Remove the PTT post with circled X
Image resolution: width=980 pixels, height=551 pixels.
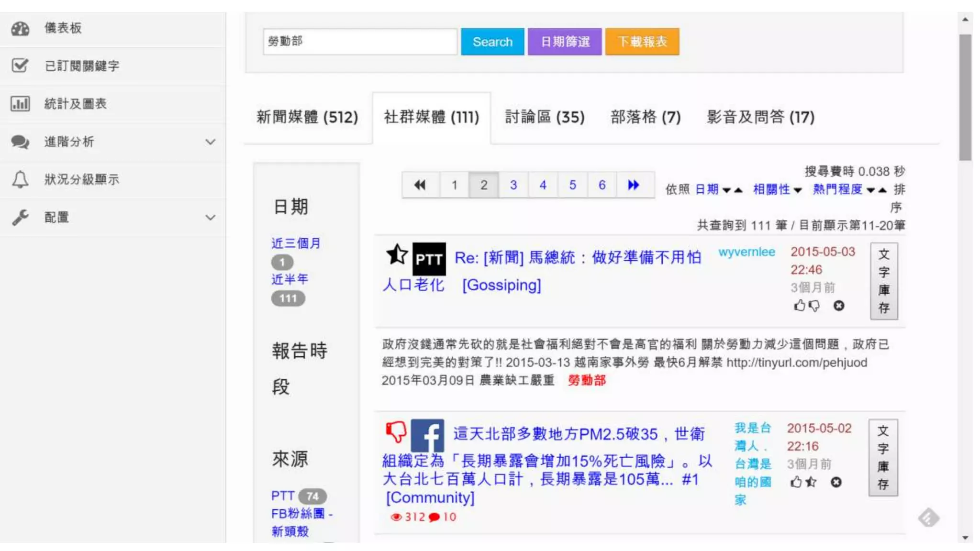838,306
